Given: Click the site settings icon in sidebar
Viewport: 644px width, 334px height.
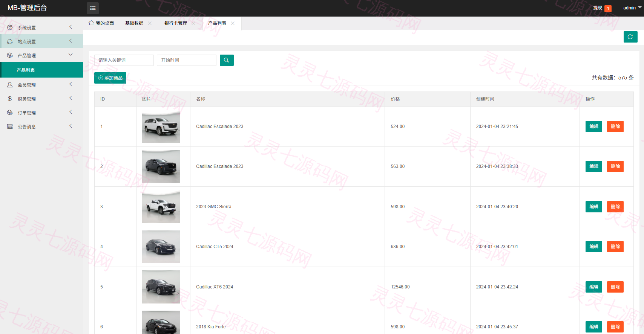Looking at the screenshot, I should pyautogui.click(x=10, y=41).
